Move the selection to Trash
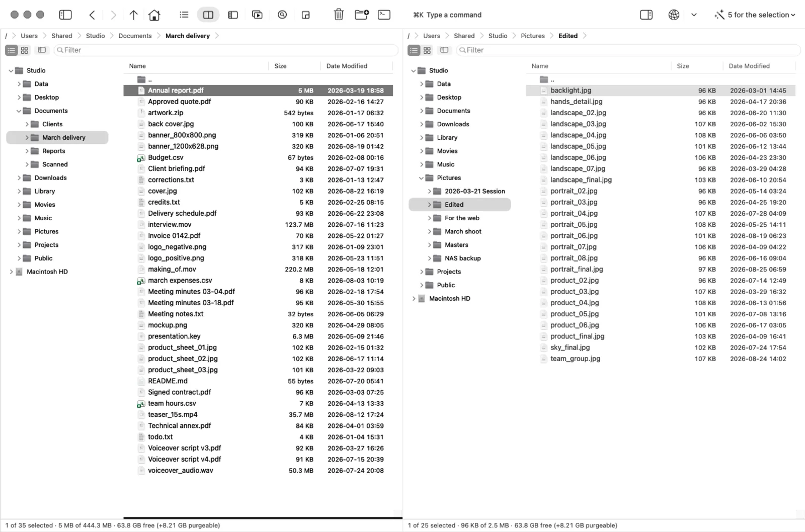The height and width of the screenshot is (532, 805). 339,15
